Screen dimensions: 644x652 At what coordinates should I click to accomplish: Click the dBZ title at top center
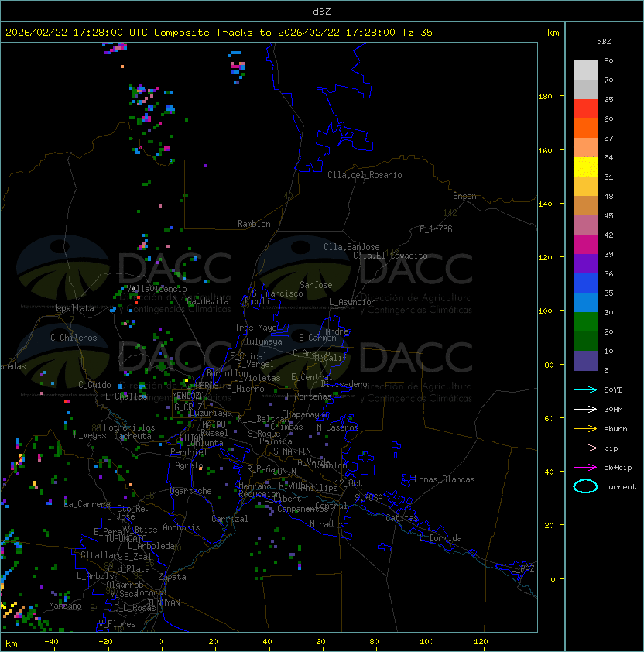[x=322, y=11]
